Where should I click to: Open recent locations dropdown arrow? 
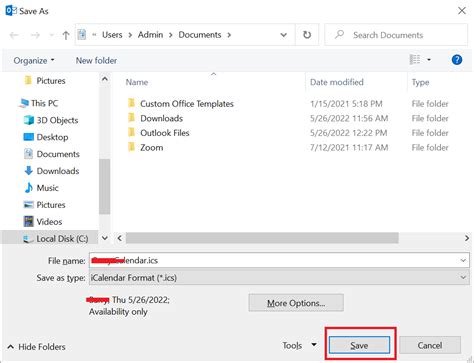click(x=51, y=35)
